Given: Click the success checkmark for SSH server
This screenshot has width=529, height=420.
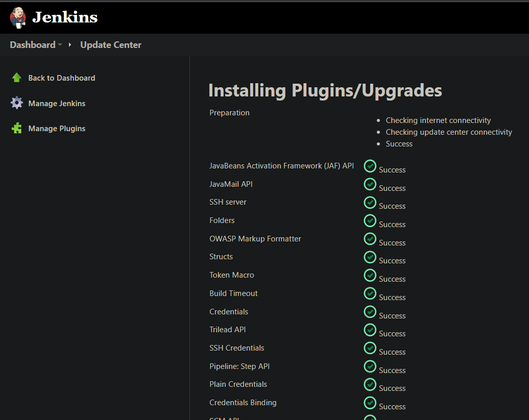Looking at the screenshot, I should [x=370, y=203].
